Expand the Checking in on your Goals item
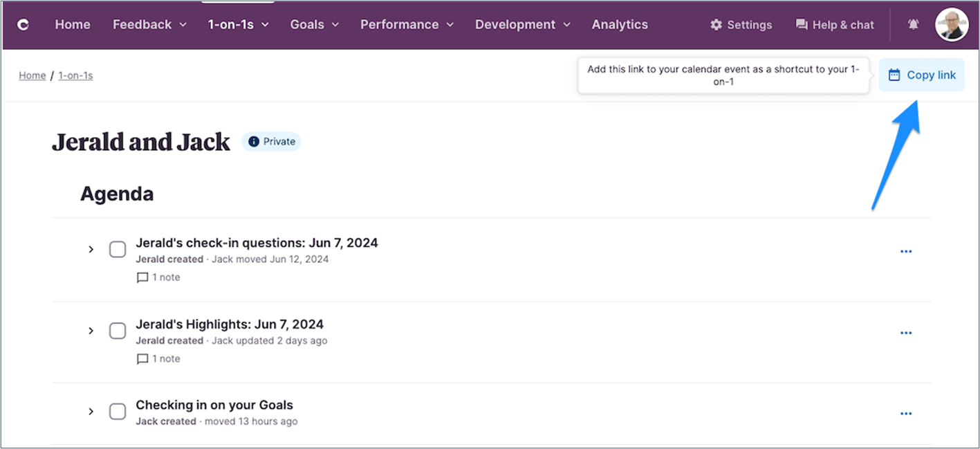The height and width of the screenshot is (449, 980). (91, 412)
